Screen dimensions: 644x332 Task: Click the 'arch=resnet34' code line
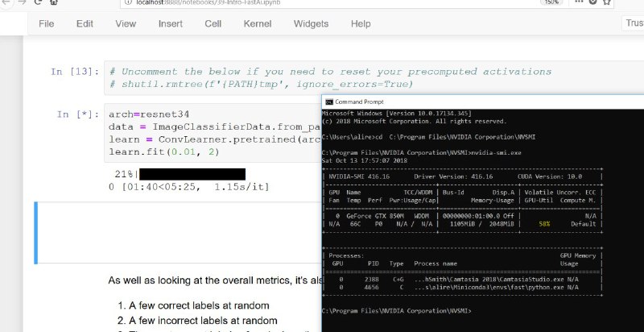149,114
